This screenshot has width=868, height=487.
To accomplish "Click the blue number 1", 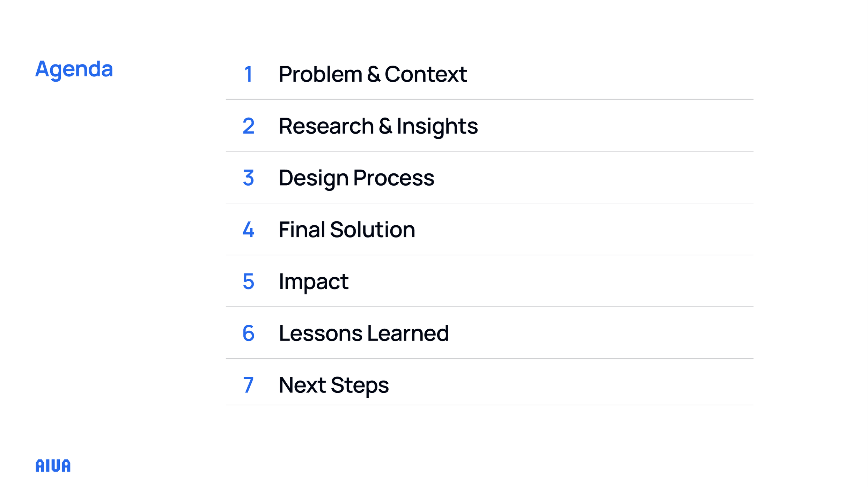I will (248, 74).
